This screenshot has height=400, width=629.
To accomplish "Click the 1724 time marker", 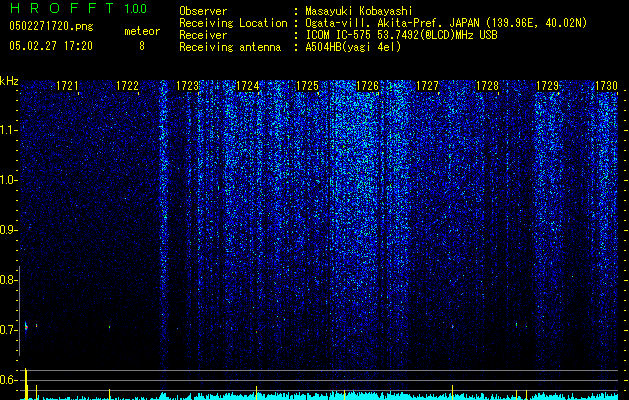I will point(248,86).
